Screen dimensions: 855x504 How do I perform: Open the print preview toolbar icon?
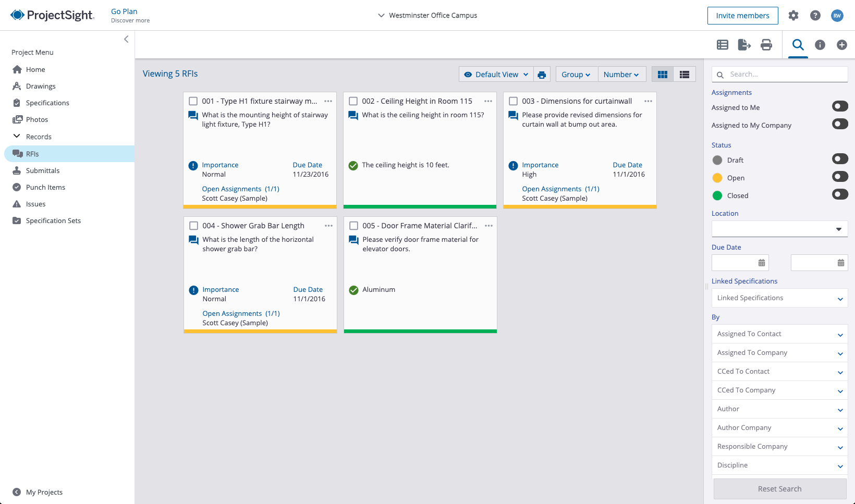point(766,45)
